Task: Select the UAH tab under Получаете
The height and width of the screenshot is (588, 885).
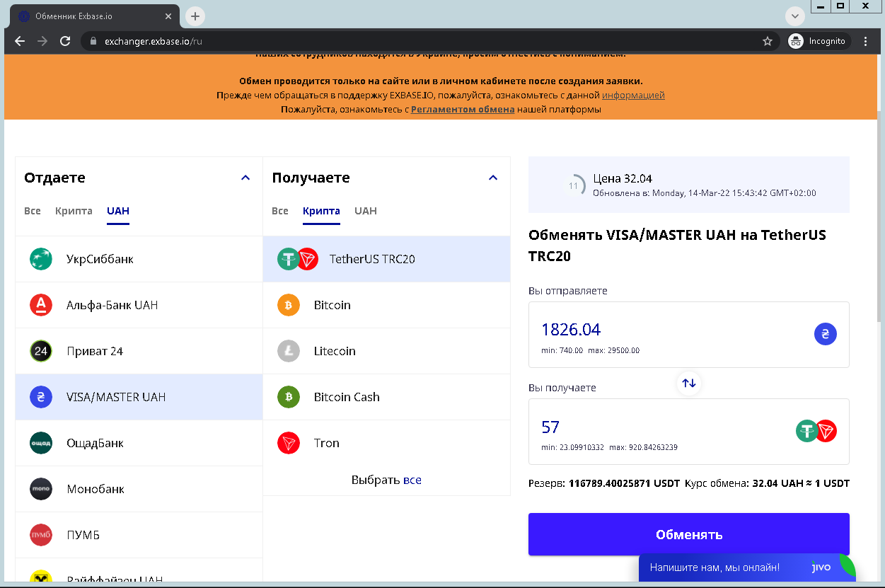Action: [366, 211]
